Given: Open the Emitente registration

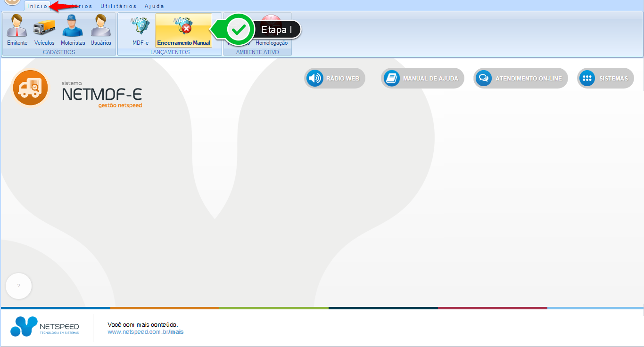Looking at the screenshot, I should click(17, 30).
